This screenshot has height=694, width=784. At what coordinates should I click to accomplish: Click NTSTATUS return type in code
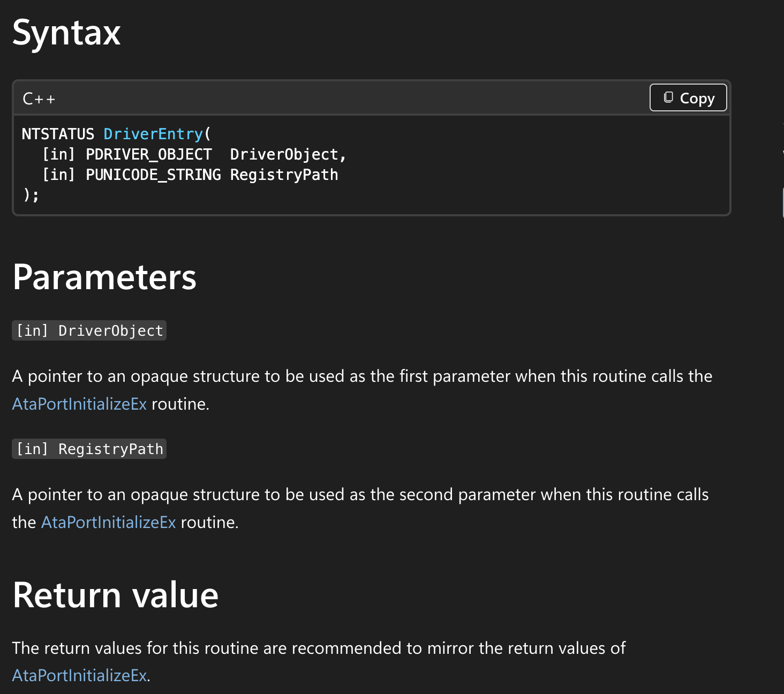point(58,134)
